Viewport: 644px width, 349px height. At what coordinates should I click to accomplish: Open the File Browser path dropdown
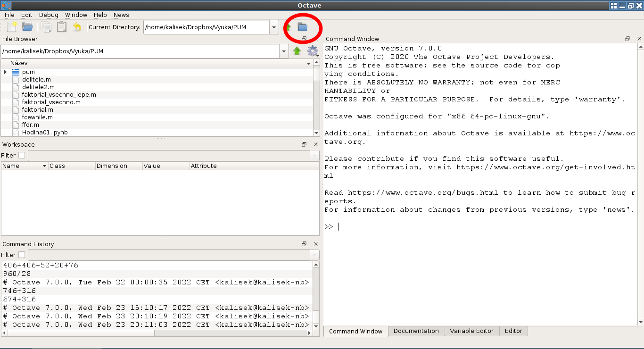point(283,51)
